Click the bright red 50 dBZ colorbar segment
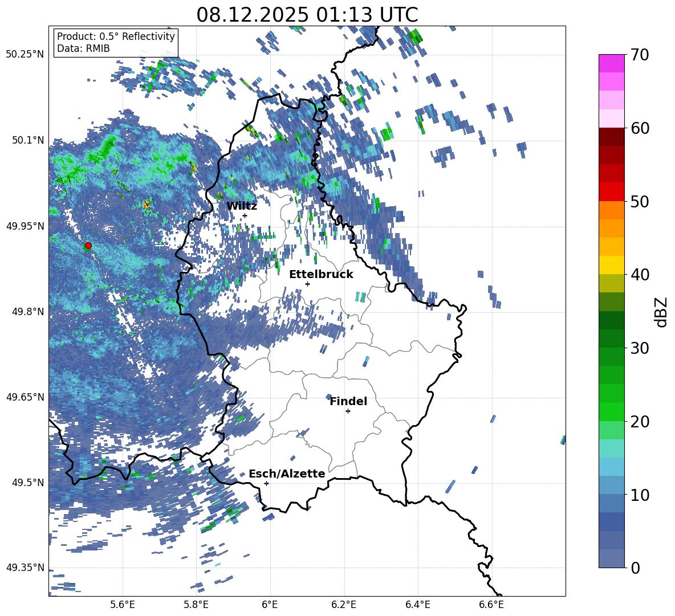 611,191
